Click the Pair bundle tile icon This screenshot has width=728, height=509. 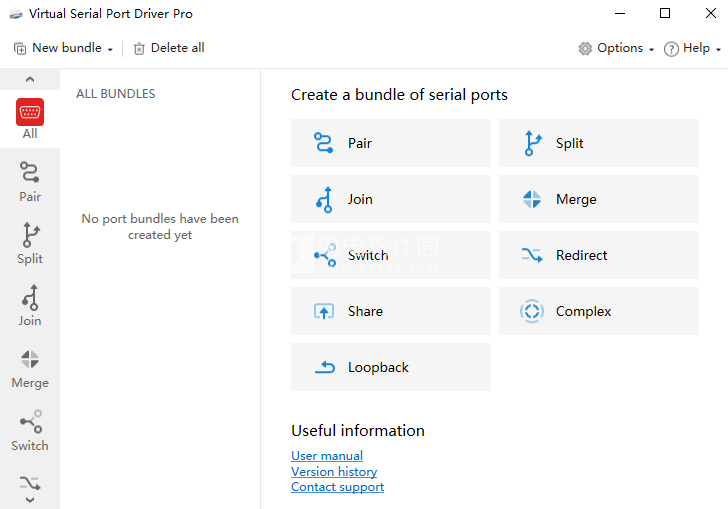point(323,143)
